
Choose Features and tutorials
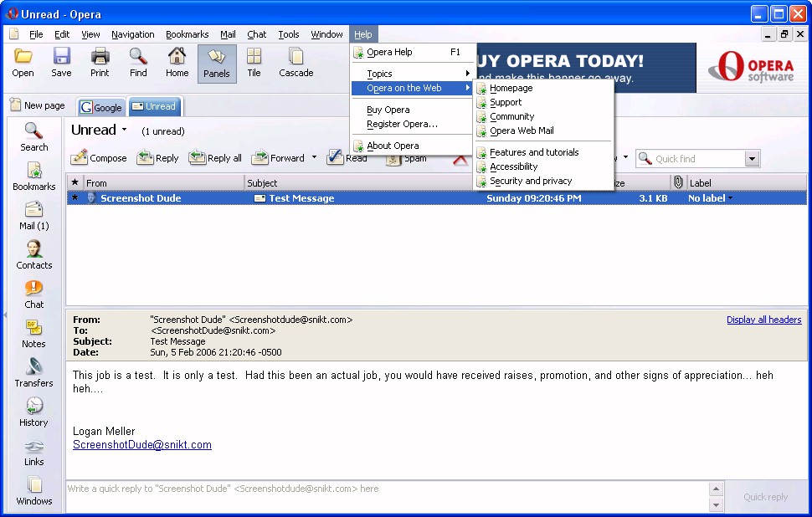[543, 152]
